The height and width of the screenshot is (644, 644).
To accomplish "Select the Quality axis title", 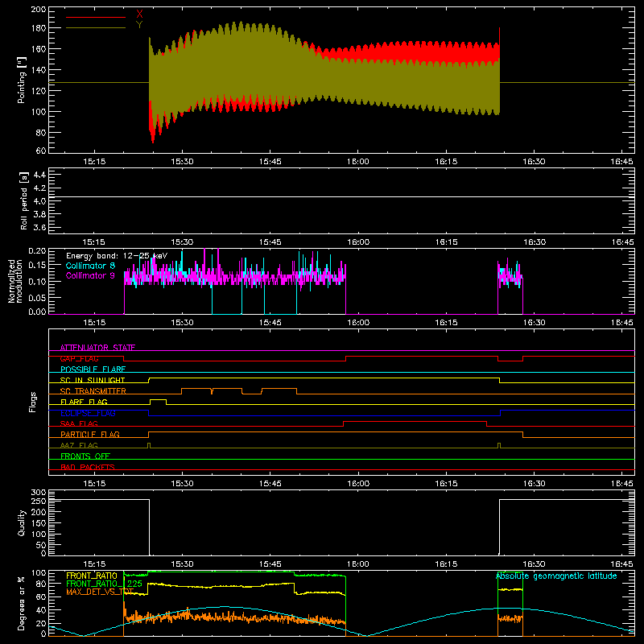I will click(22, 522).
